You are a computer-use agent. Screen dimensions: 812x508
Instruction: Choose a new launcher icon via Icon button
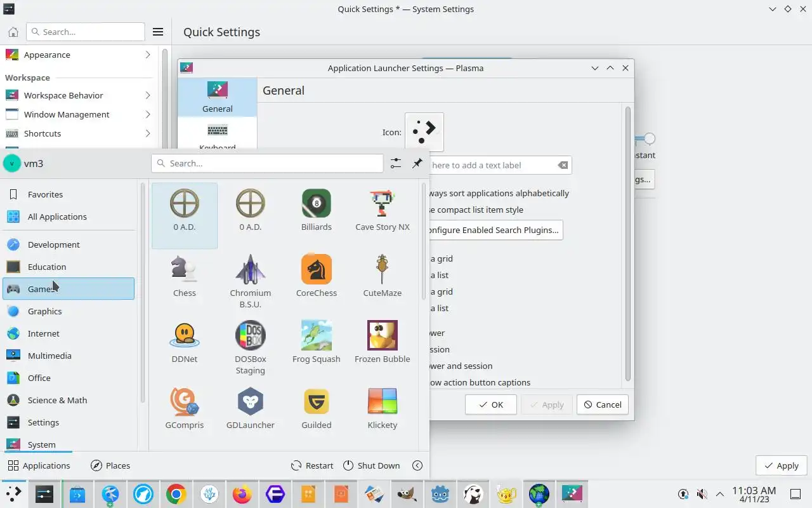click(x=424, y=132)
